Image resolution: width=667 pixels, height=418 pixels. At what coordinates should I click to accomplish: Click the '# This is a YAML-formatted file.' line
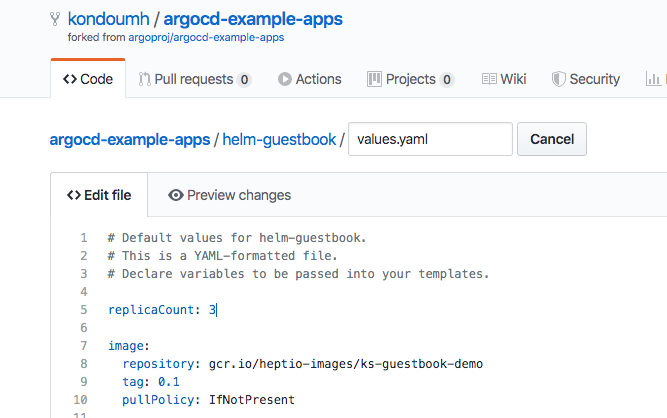point(222,256)
